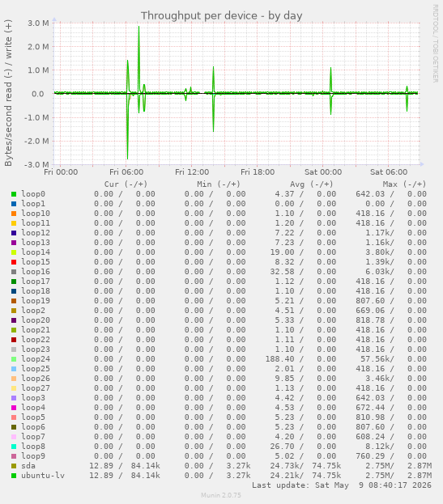Image resolution: width=443 pixels, height=504 pixels.
Task: Select the loop12 legend label
Action: pyautogui.click(x=36, y=233)
